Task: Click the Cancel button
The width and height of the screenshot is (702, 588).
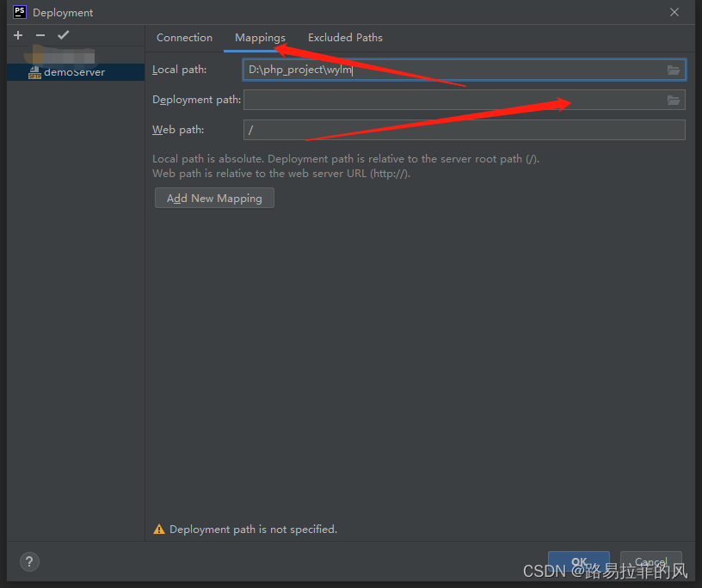Action: pyautogui.click(x=651, y=561)
